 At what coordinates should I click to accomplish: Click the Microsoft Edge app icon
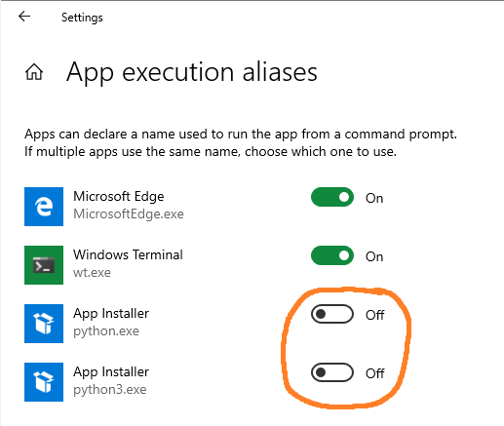pyautogui.click(x=44, y=207)
